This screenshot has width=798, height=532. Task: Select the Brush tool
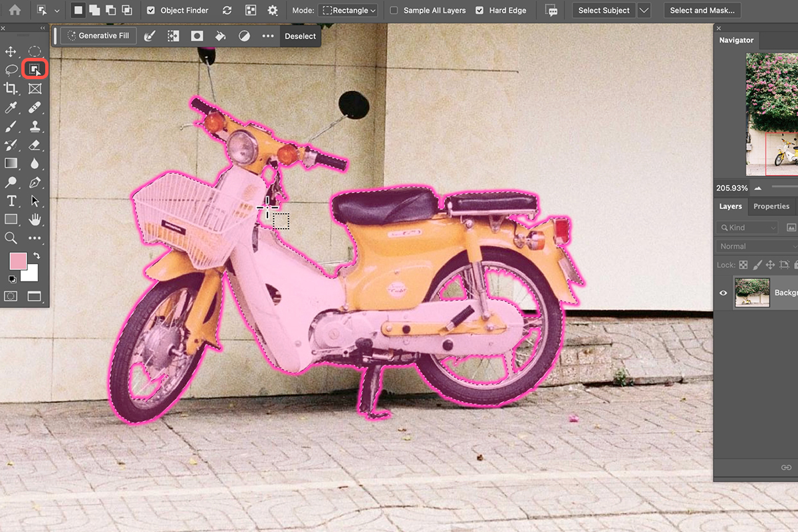point(11,126)
